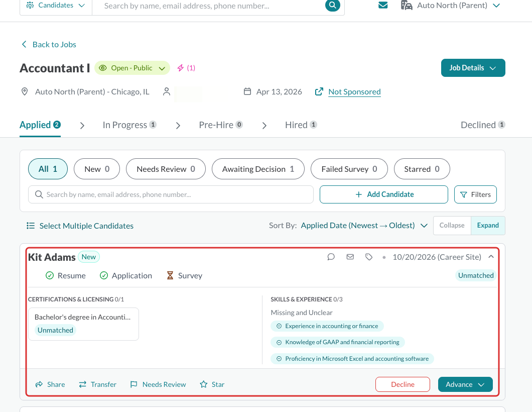
Task: Switch to the Pre-Hire tab
Action: [x=221, y=125]
